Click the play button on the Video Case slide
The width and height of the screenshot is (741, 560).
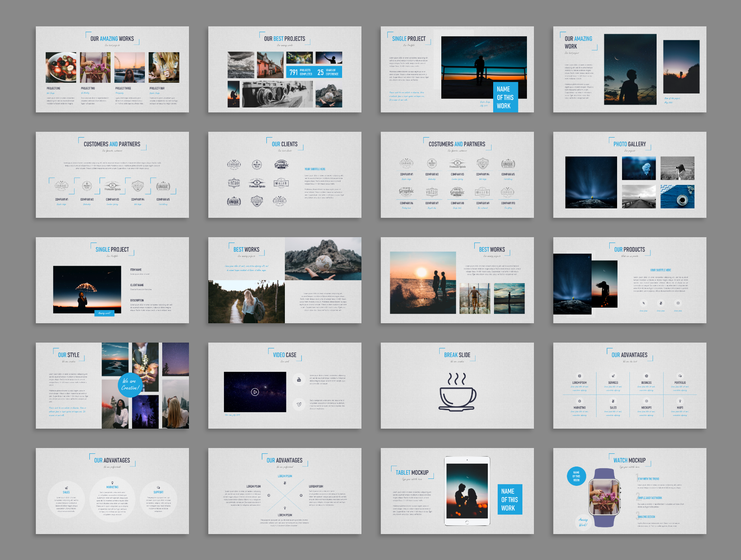tap(255, 392)
